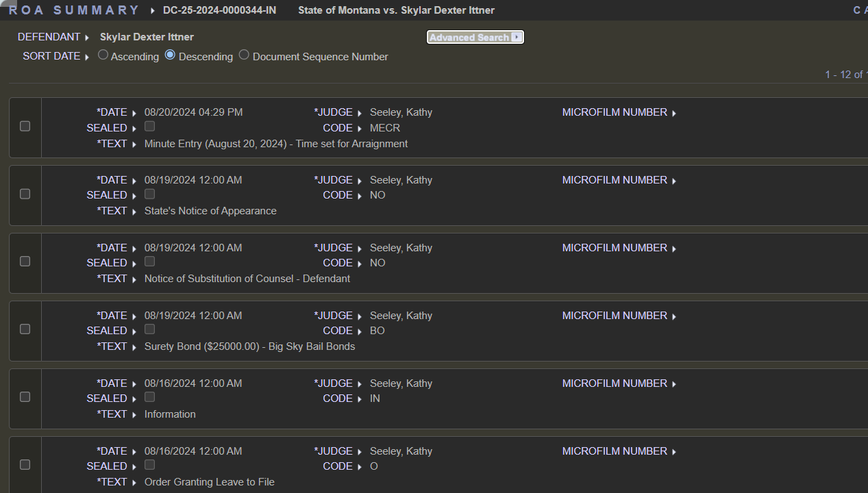
Task: Check the row checkbox for Surety Bond entry
Action: point(25,329)
